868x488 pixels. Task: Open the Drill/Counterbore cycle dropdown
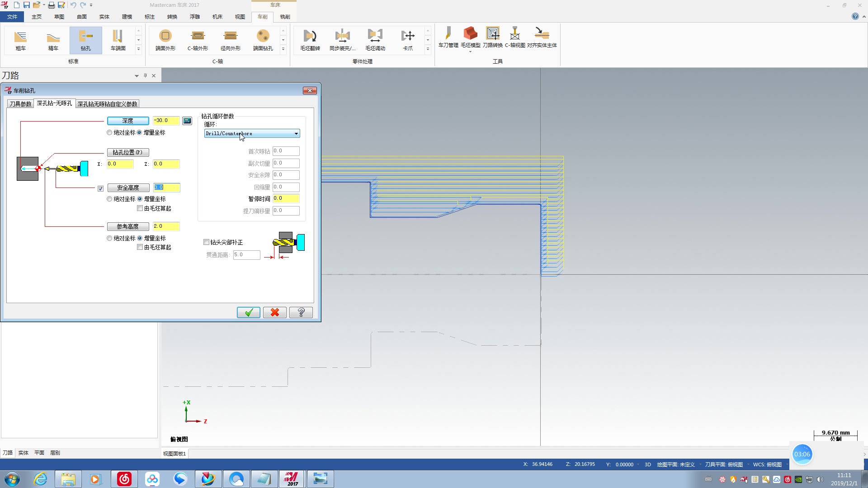point(252,134)
